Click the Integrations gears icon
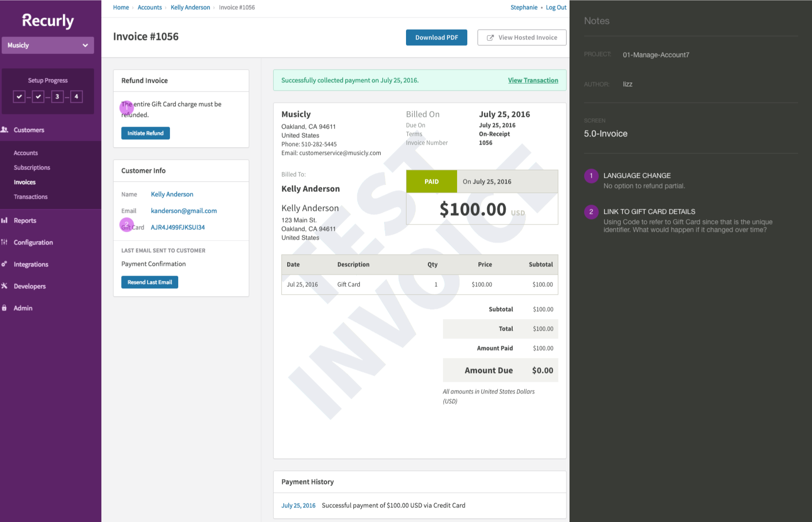Screen dimensions: 812x522 pos(4,264)
